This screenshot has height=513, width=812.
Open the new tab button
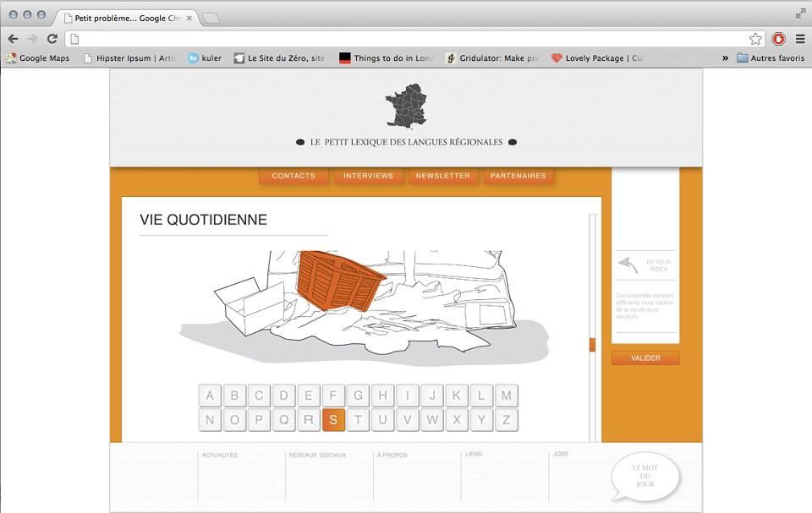tap(211, 19)
